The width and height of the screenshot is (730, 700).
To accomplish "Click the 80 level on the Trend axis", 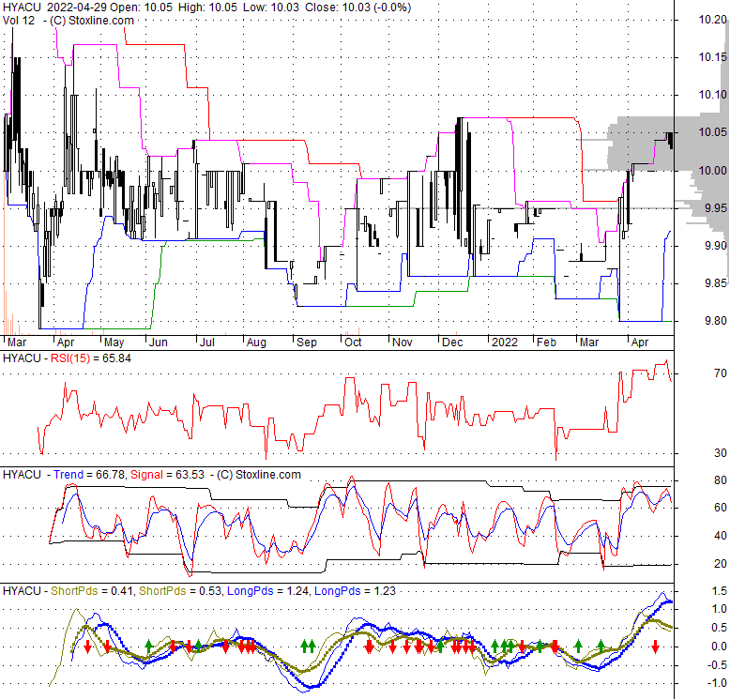I will (x=721, y=480).
